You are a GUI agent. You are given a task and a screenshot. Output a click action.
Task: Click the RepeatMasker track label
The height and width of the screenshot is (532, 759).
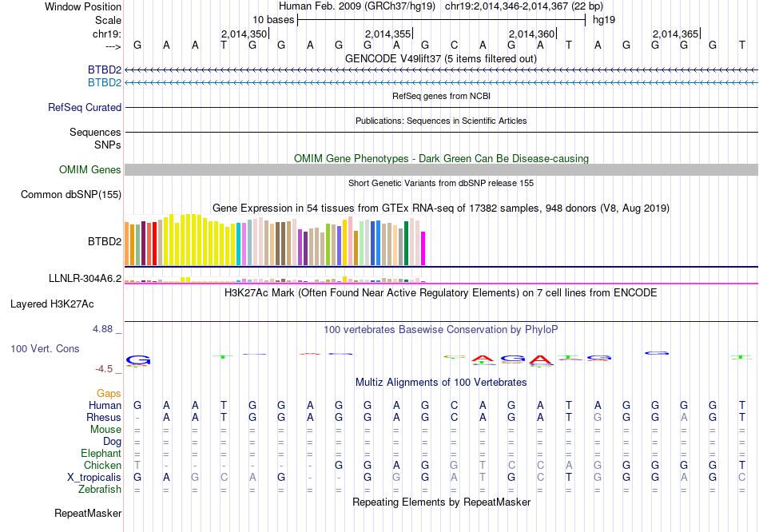88,513
